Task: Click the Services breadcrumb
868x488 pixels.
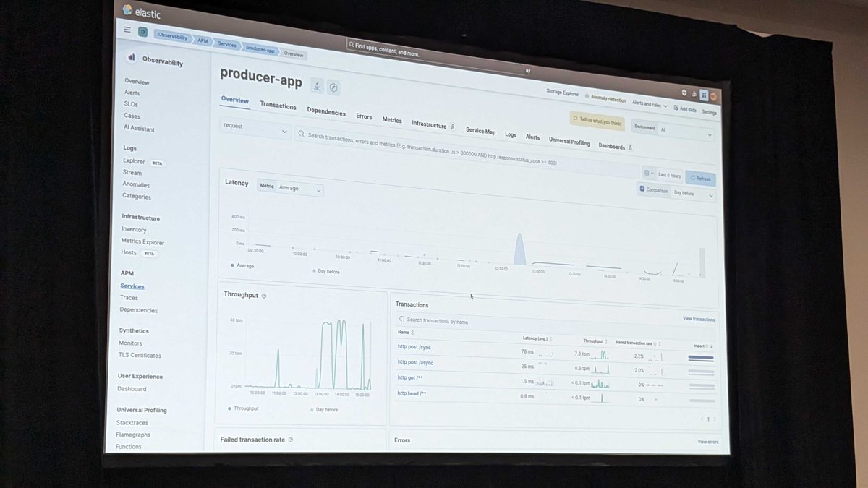Action: tap(226, 44)
